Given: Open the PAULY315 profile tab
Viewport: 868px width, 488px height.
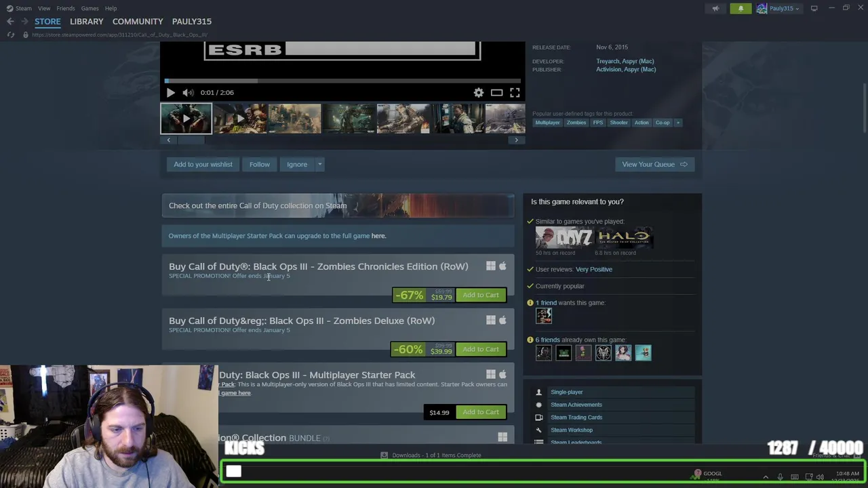Looking at the screenshot, I should click(x=192, y=22).
